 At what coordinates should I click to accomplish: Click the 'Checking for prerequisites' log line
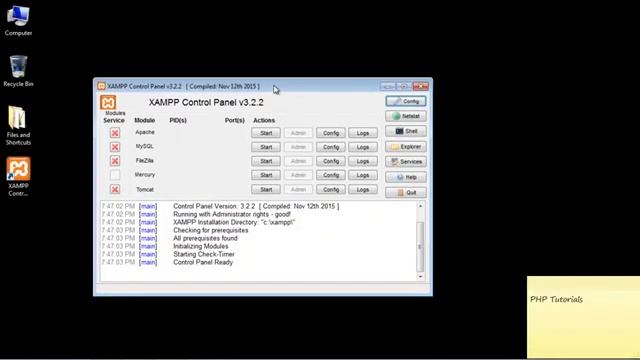coord(211,230)
